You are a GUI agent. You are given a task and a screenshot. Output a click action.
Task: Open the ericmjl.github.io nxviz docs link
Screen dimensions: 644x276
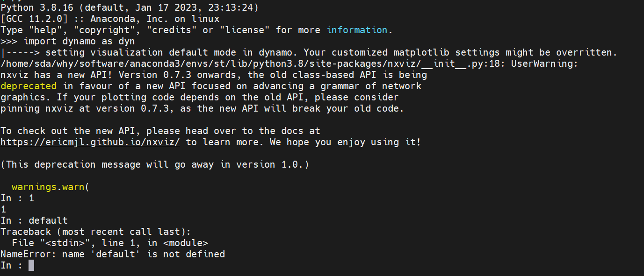pyautogui.click(x=90, y=142)
